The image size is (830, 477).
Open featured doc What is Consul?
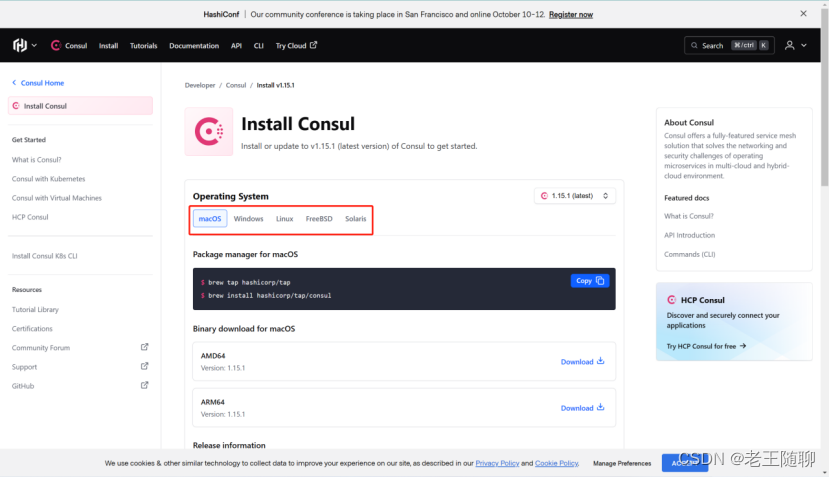coord(689,216)
